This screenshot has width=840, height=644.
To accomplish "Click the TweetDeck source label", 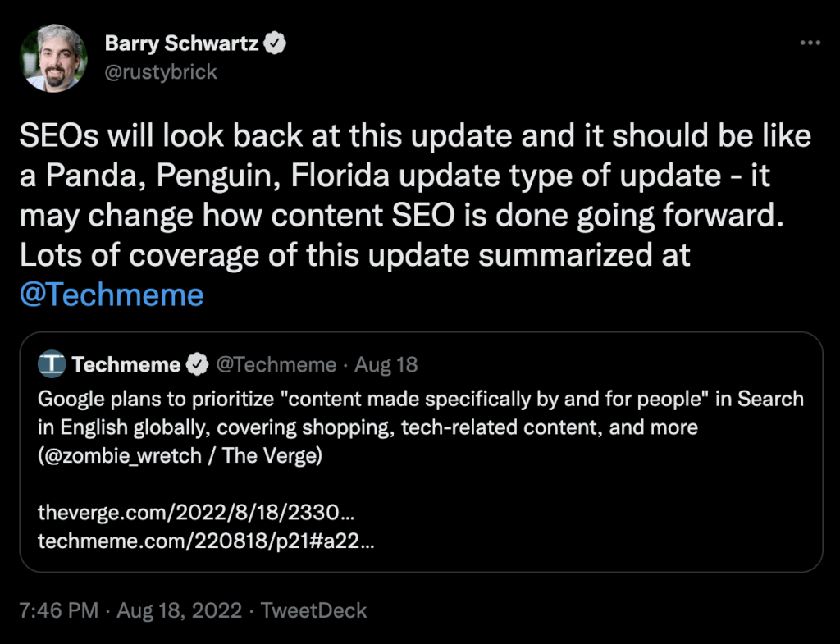I will click(x=314, y=610).
